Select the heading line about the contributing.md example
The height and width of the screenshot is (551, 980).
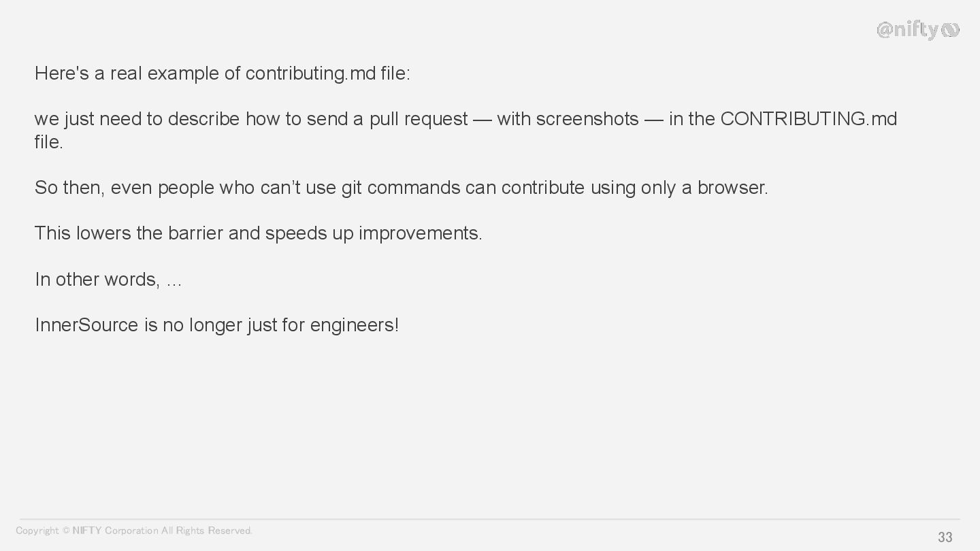click(223, 73)
